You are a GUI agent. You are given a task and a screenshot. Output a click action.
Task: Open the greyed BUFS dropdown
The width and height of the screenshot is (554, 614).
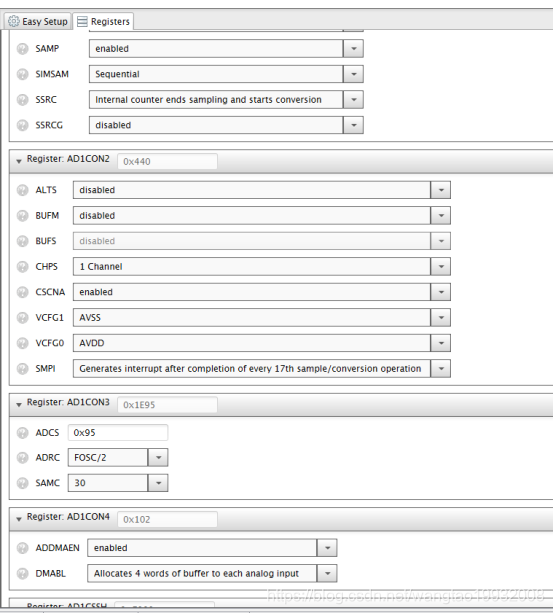tap(262, 241)
